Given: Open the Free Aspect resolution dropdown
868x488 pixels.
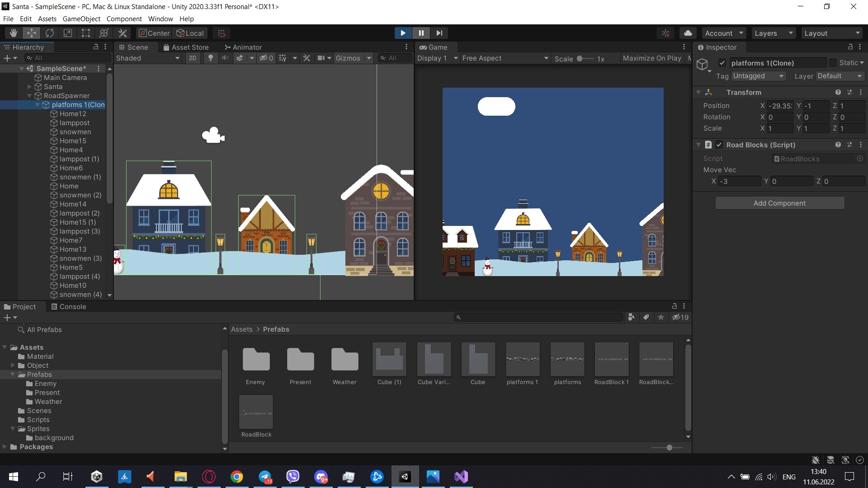Looking at the screenshot, I should click(504, 58).
